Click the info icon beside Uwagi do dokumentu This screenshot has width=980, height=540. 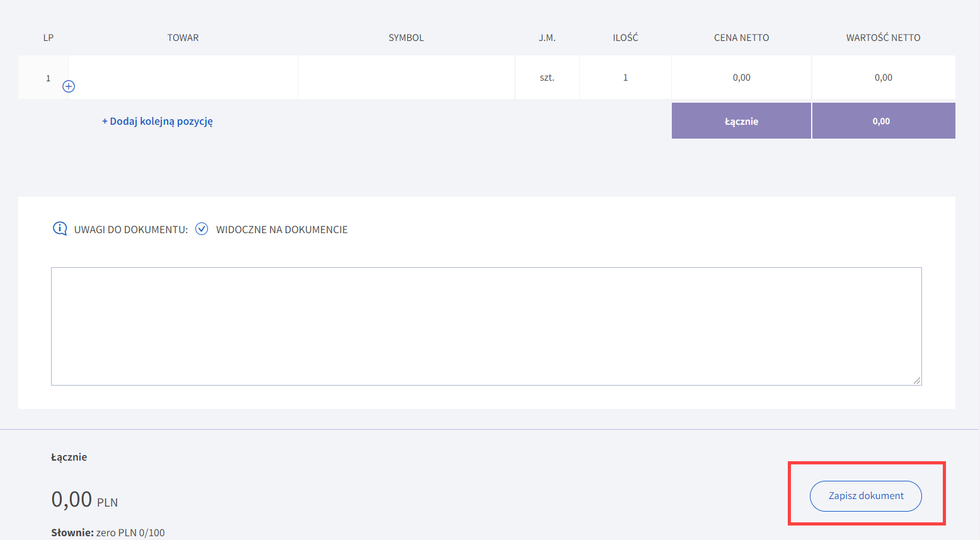[x=60, y=229]
